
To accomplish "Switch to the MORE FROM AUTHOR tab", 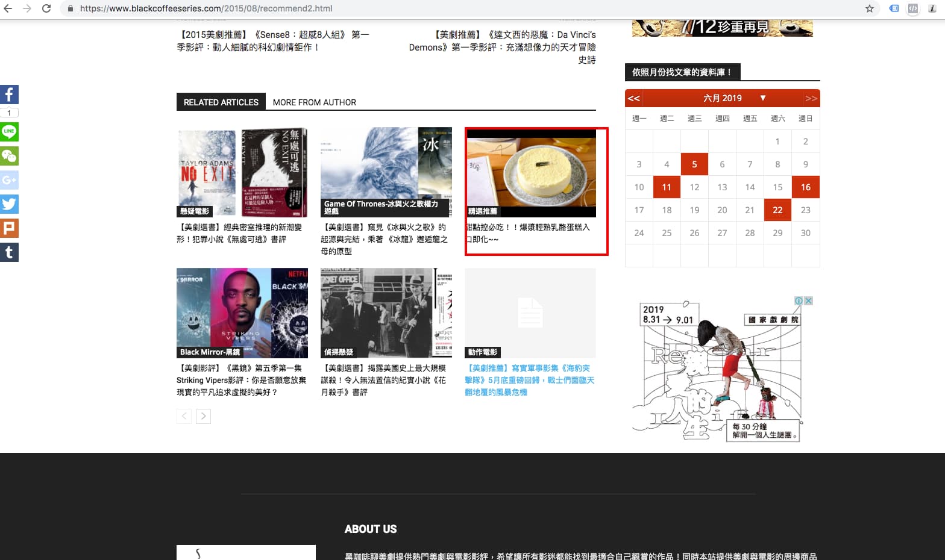I will [314, 102].
